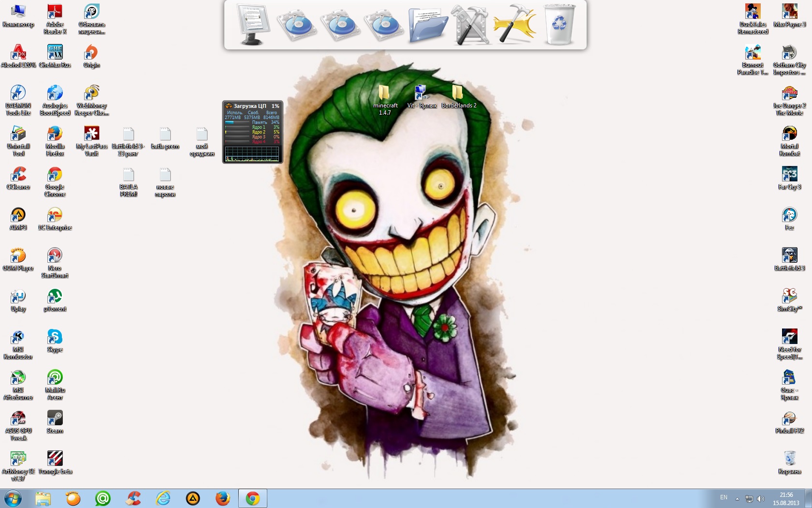
Task: Open MSI Afterburner shortcut
Action: point(18,385)
